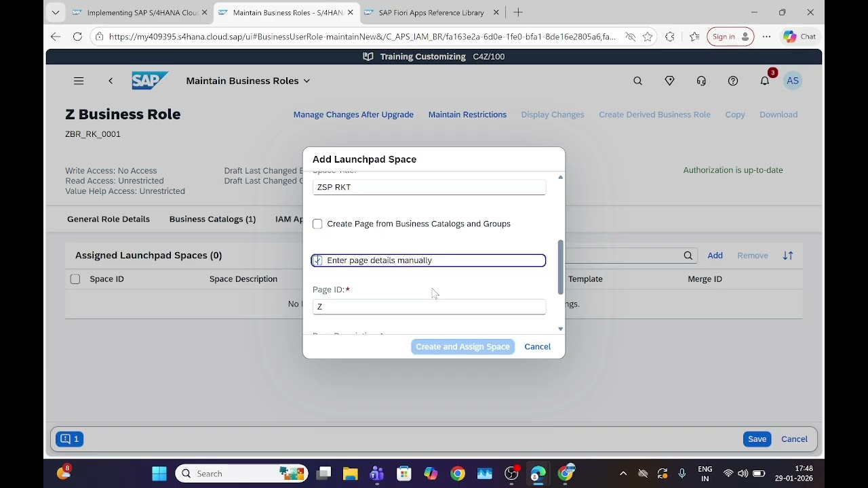Open the notifications bell
This screenshot has width=868, height=488.
tap(765, 81)
